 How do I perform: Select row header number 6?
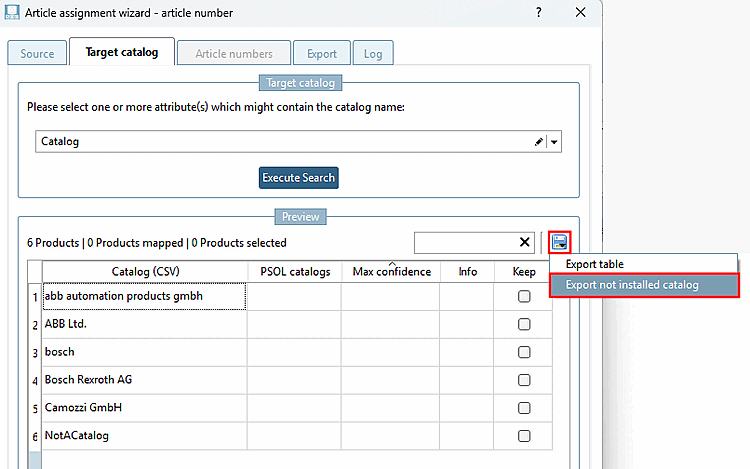pos(35,436)
